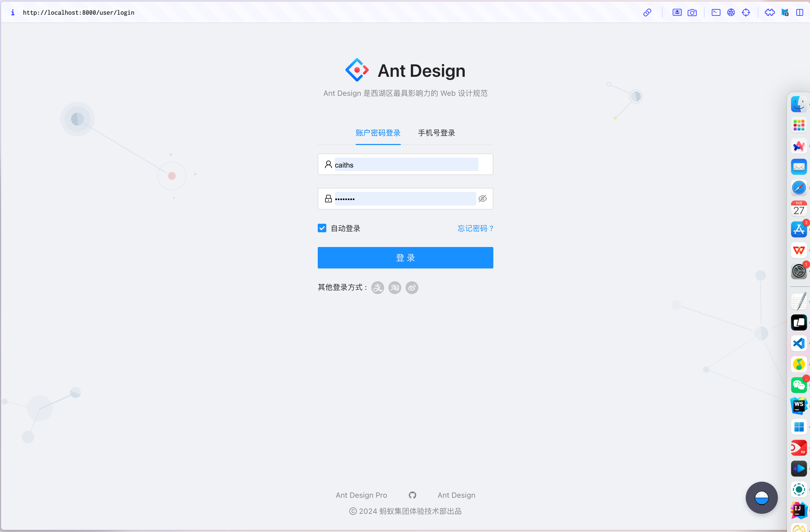
Task: Click the Ant Design Pro footer link
Action: (x=361, y=495)
